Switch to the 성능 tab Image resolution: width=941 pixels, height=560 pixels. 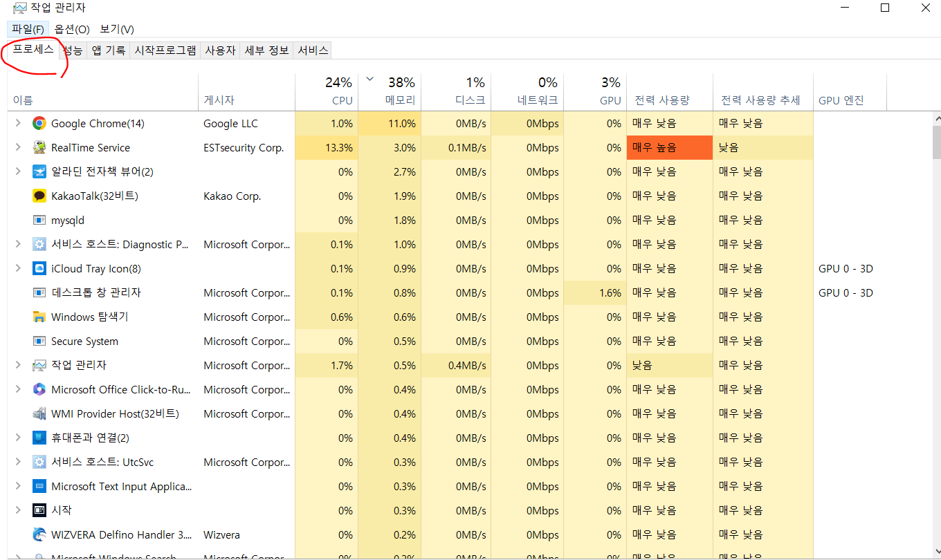pos(73,50)
